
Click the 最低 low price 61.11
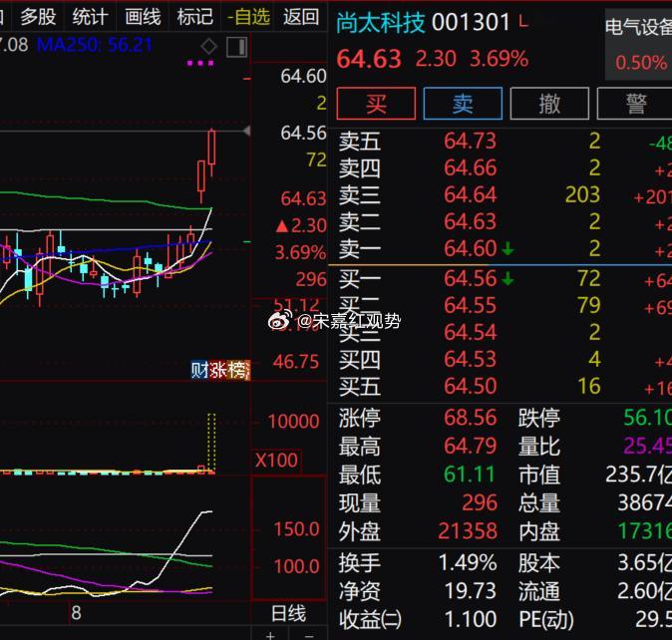coord(470,475)
